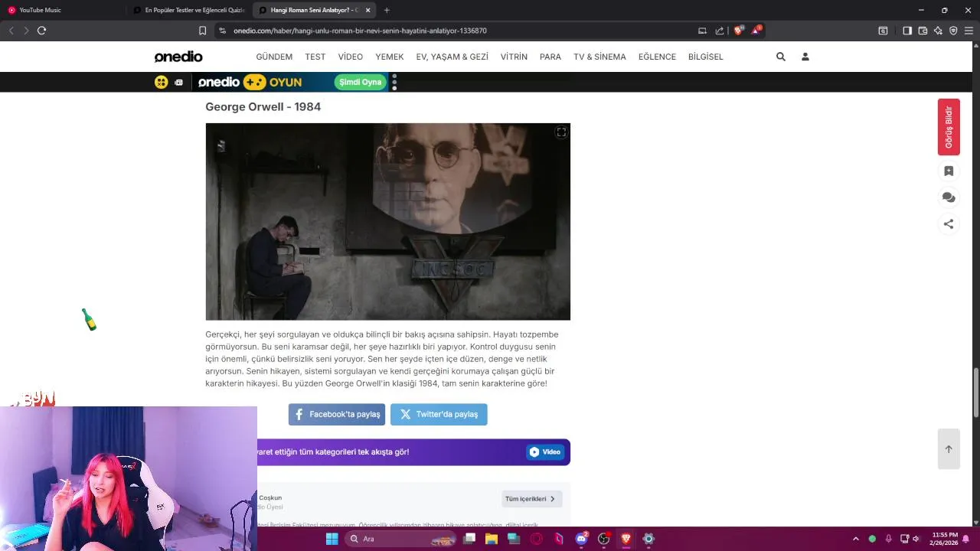This screenshot has height=551, width=980.
Task: Click the Şimdi Oyna button
Action: click(360, 82)
